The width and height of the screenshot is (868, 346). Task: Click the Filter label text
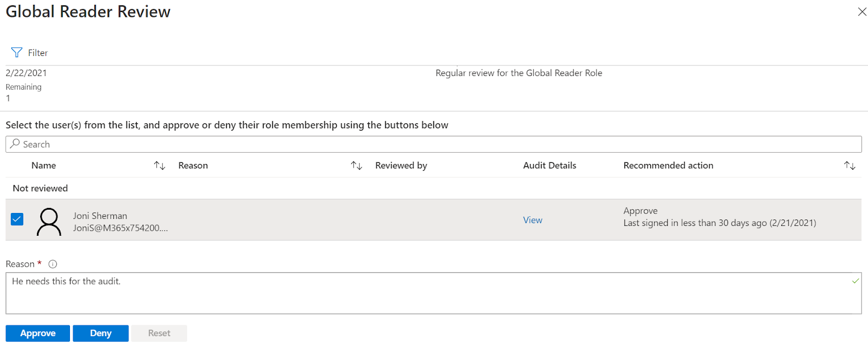click(x=38, y=53)
